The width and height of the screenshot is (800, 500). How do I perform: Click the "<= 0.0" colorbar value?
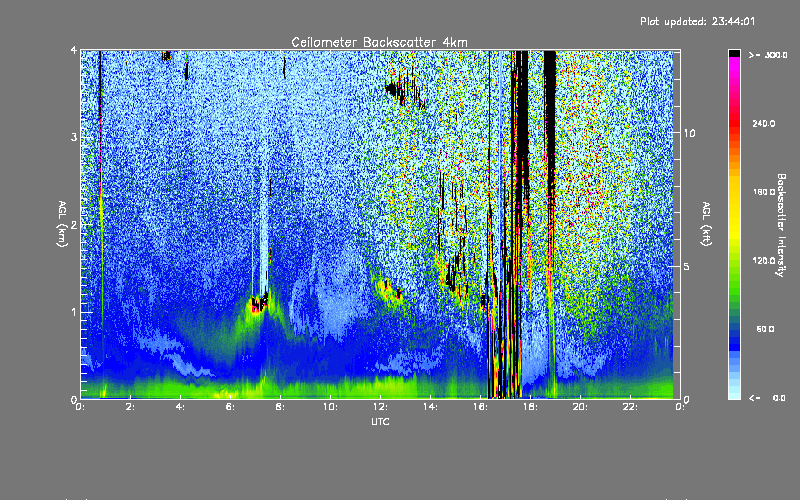[x=767, y=398]
